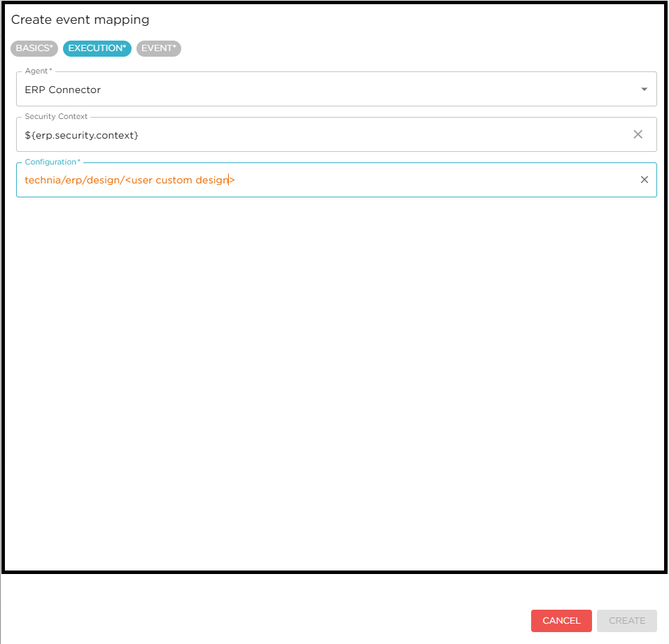This screenshot has width=669, height=644.
Task: Switch to the BASICS step
Action: pos(34,48)
